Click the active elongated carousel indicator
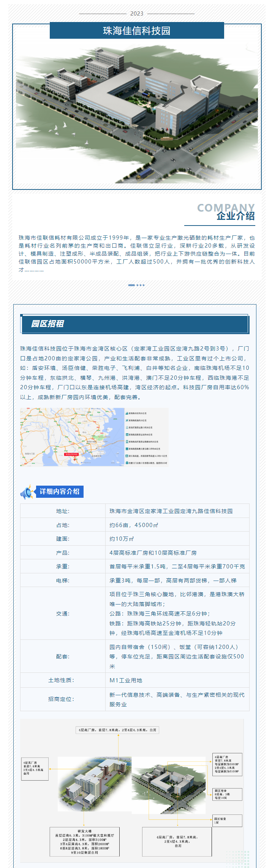 (131, 285)
